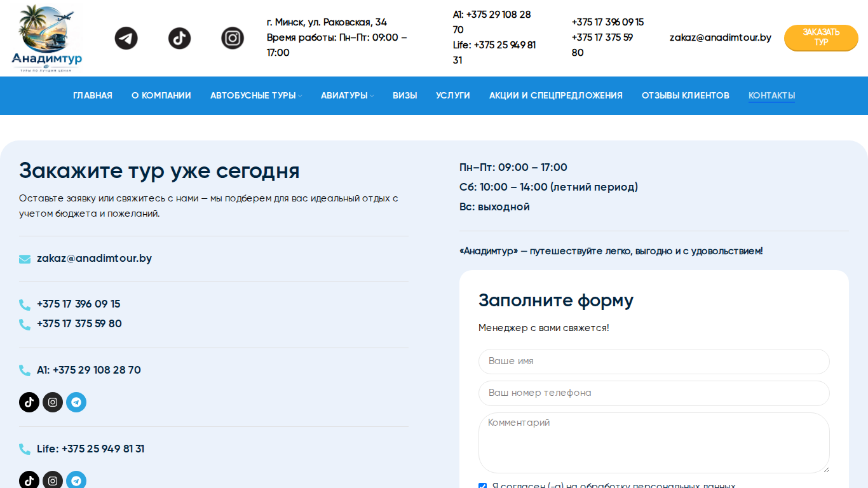Screen dimensions: 868x488
Task: Click A1: +375 29 108 28 70 contact link
Action: point(89,370)
